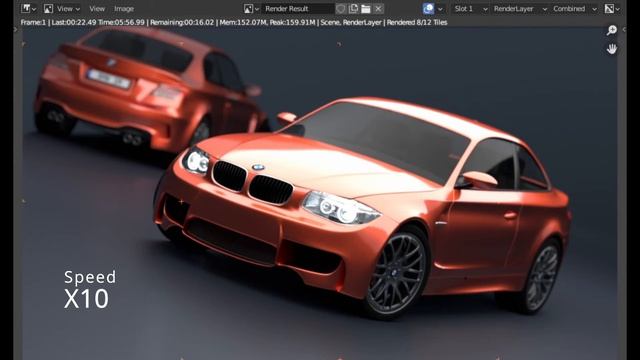This screenshot has width=640, height=360.
Task: Open the Combined pass dropdown
Action: coord(574,9)
